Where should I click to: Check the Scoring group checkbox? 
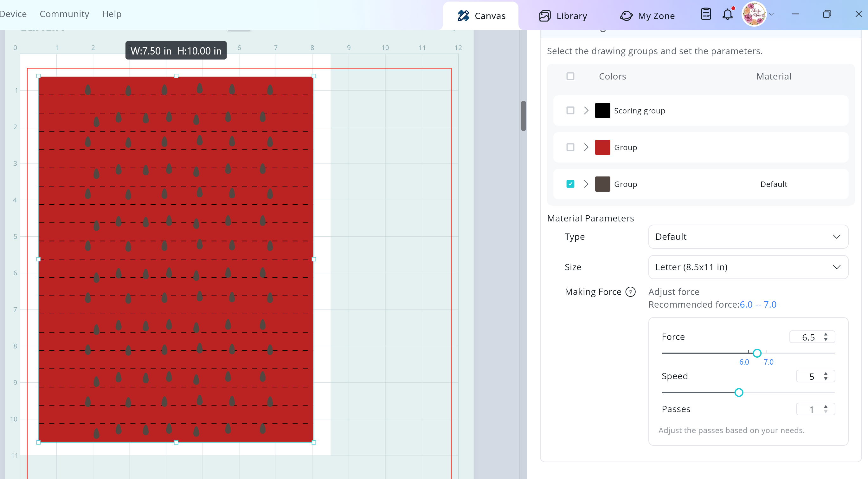pyautogui.click(x=570, y=111)
